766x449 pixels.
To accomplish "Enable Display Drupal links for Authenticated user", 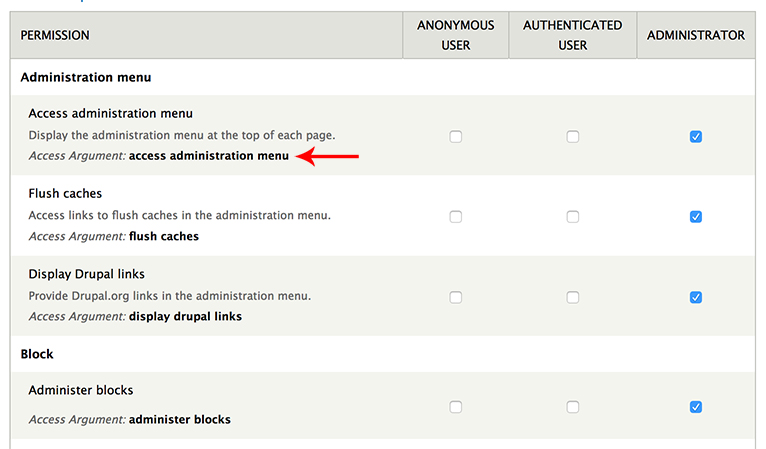I will 573,297.
